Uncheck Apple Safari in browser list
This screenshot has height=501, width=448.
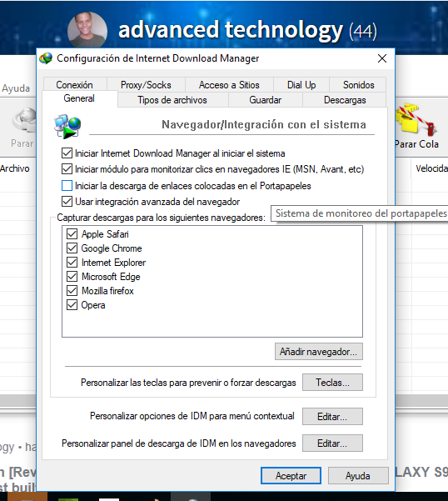[72, 234]
